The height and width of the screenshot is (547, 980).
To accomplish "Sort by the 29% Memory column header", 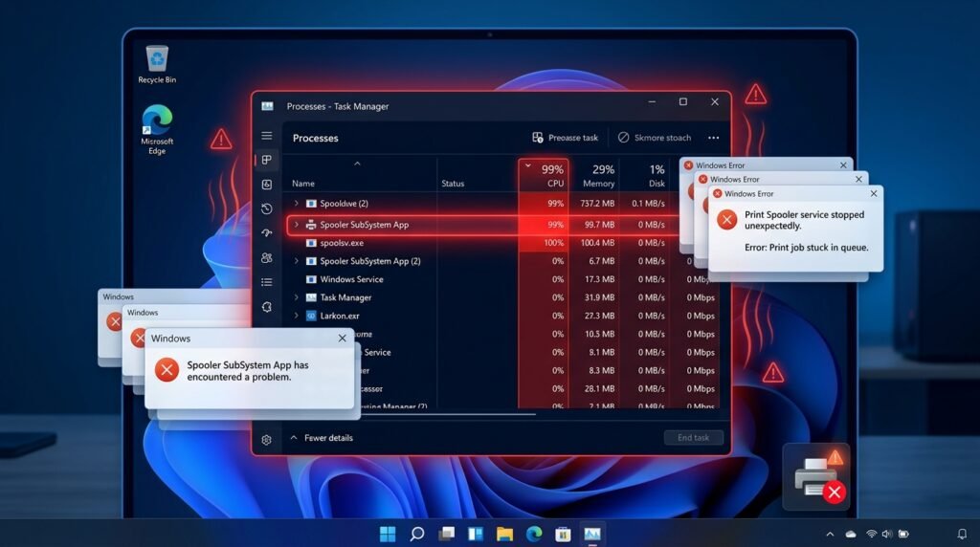I will pos(598,175).
